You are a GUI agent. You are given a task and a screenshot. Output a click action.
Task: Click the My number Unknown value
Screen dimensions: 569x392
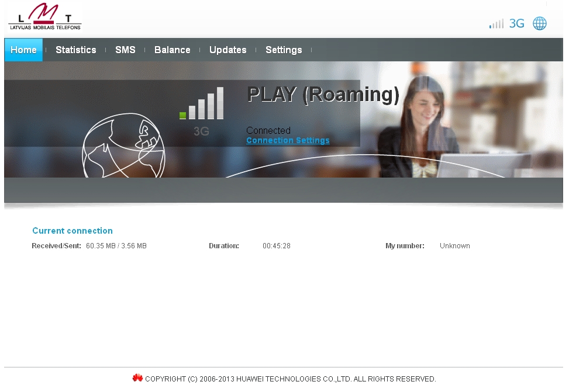point(454,246)
